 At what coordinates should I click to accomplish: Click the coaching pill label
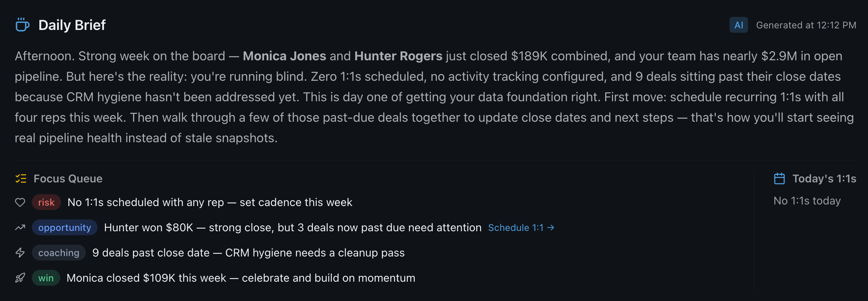(58, 253)
